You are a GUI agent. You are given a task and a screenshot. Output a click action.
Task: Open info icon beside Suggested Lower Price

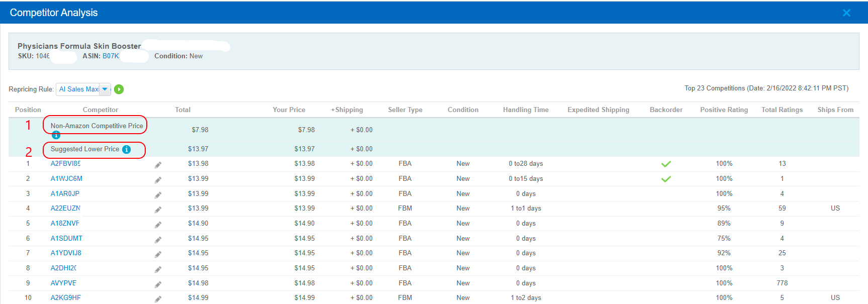(127, 149)
